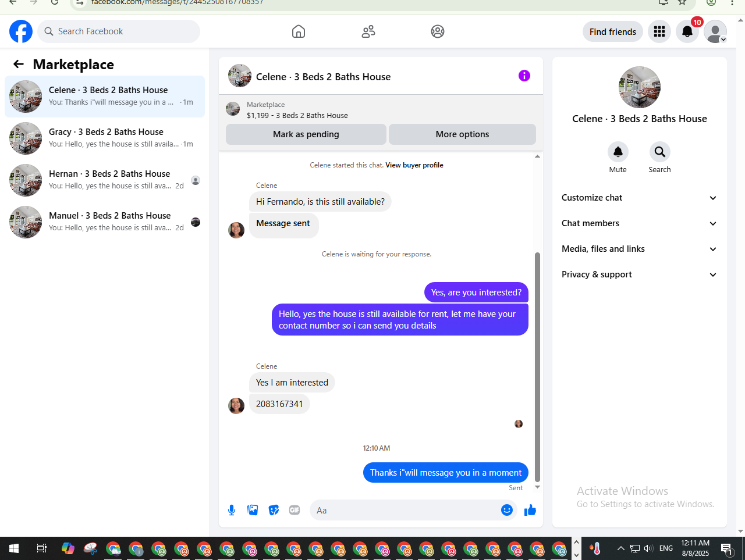Open the notifications bell with 10 badge
The image size is (745, 560).
pyautogui.click(x=687, y=31)
